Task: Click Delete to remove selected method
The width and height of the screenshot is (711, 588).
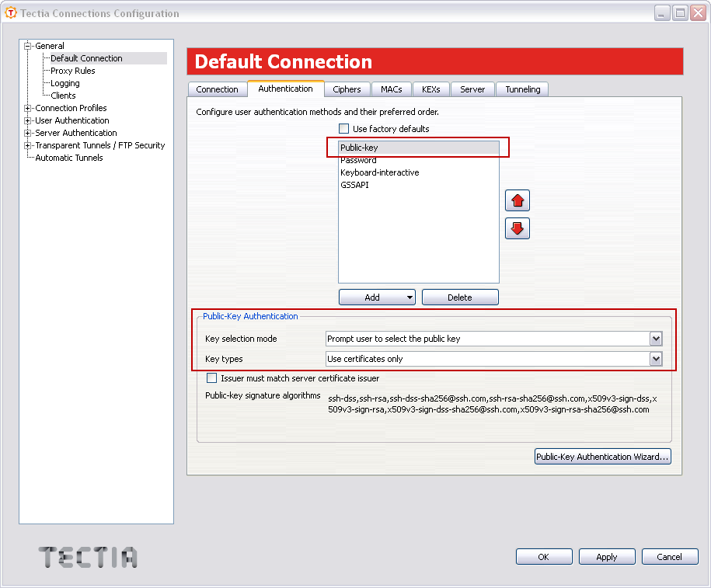Action: point(459,297)
